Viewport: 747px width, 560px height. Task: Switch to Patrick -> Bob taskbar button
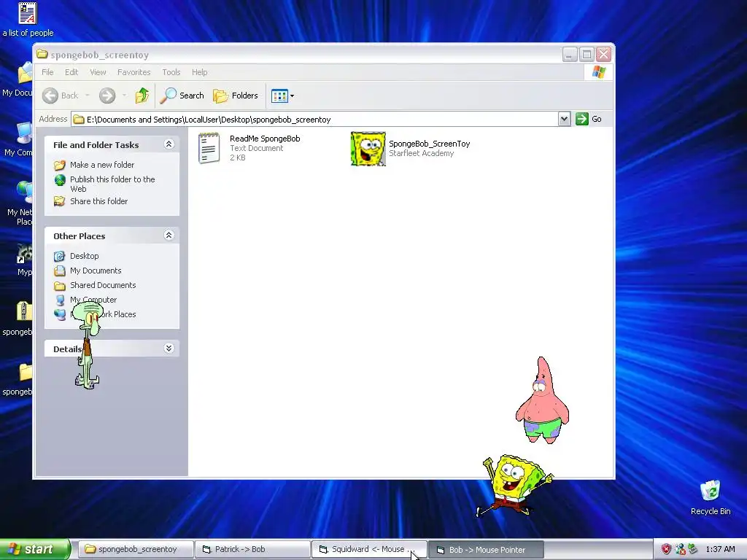pos(252,550)
